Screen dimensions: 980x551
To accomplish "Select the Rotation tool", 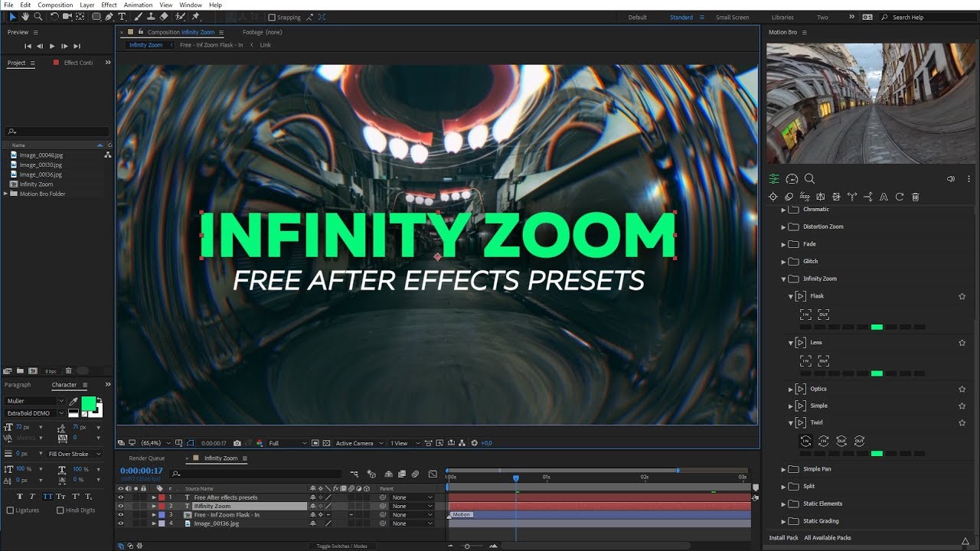I will pos(54,16).
